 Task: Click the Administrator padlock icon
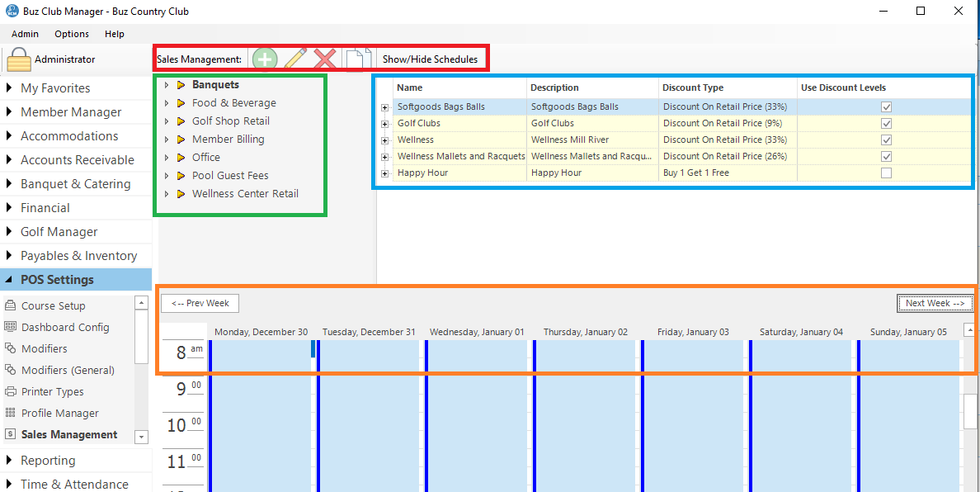pos(19,60)
